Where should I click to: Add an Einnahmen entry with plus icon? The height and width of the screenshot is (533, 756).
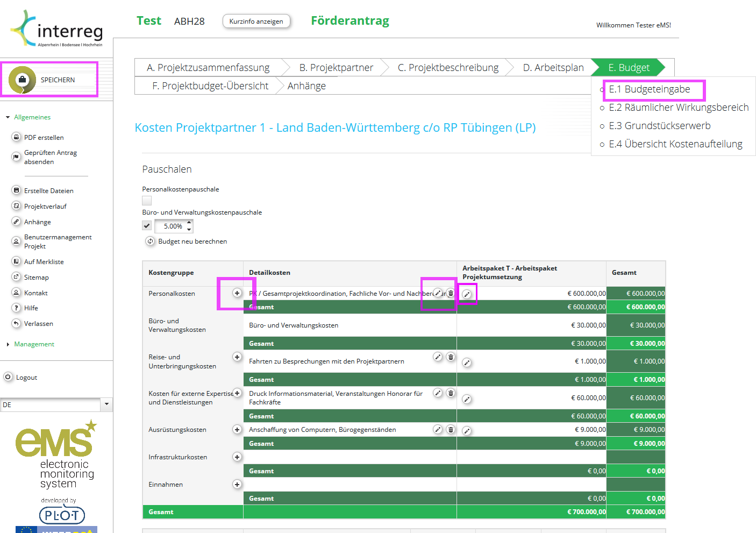click(237, 484)
